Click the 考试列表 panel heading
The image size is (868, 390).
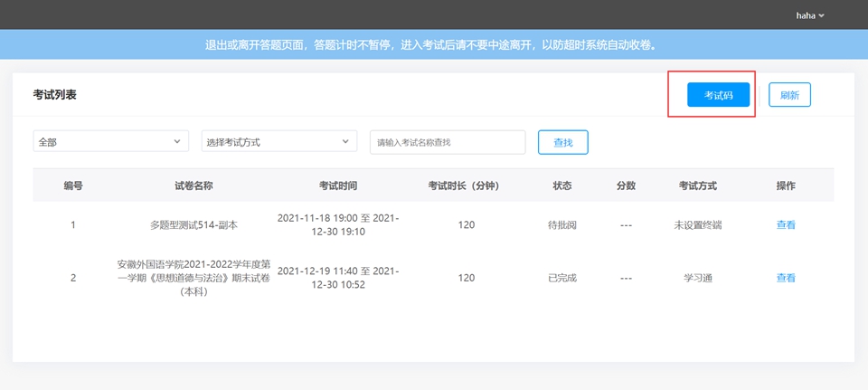pos(55,95)
